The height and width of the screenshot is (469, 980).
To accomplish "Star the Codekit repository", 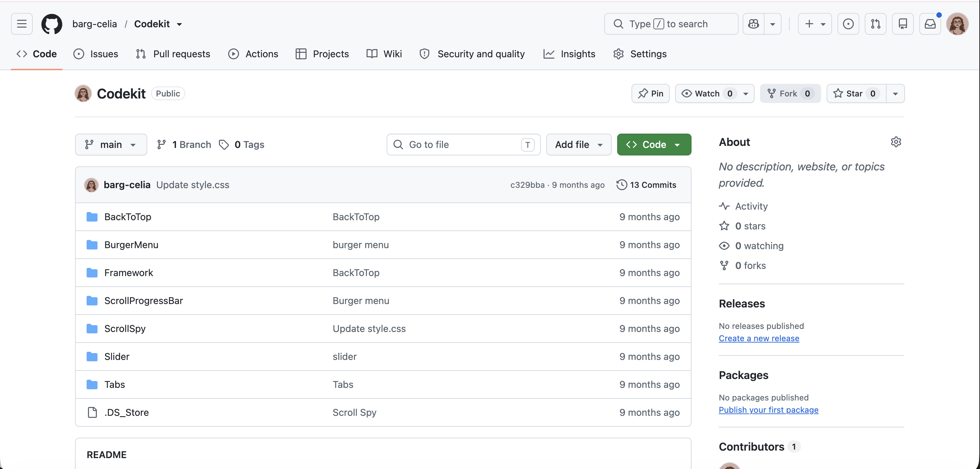I will (856, 94).
